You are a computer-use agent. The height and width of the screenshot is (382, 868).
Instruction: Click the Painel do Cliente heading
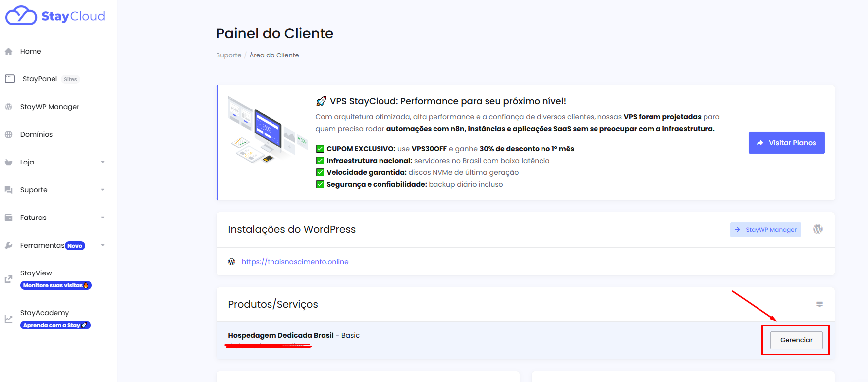point(274,33)
